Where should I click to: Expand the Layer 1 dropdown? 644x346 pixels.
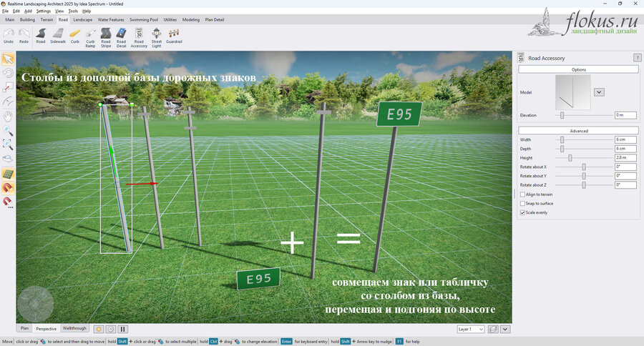click(471, 329)
